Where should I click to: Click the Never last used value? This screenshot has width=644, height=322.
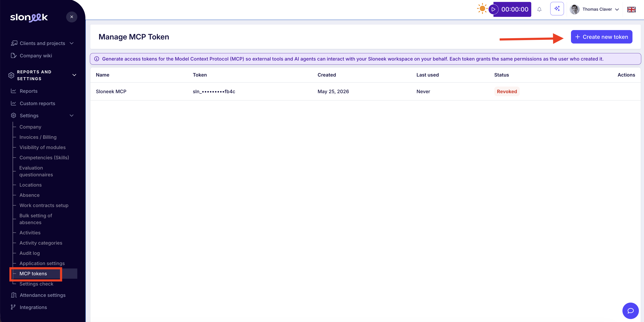[423, 91]
